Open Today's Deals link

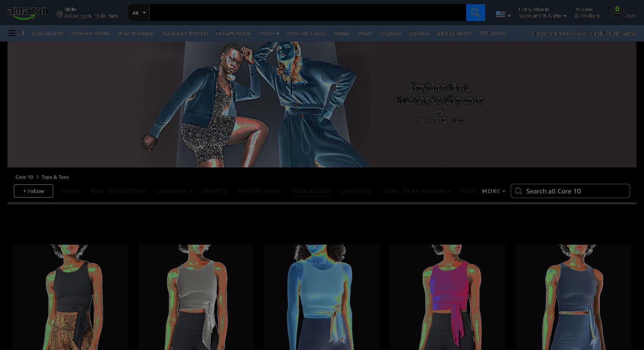[233, 33]
